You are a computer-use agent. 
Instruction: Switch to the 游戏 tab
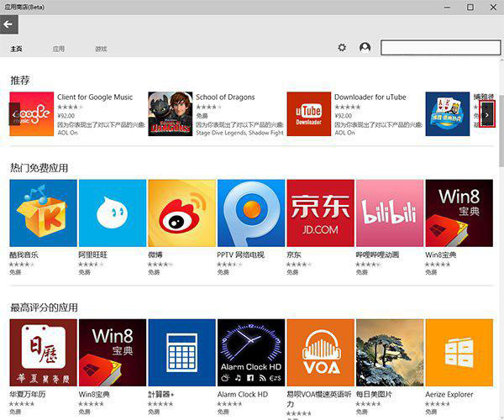tap(101, 50)
